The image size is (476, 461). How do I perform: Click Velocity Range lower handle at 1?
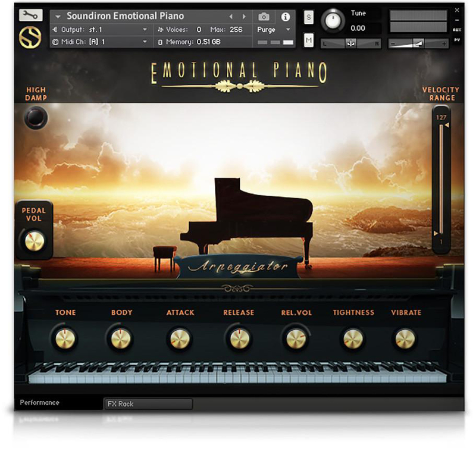(436, 233)
